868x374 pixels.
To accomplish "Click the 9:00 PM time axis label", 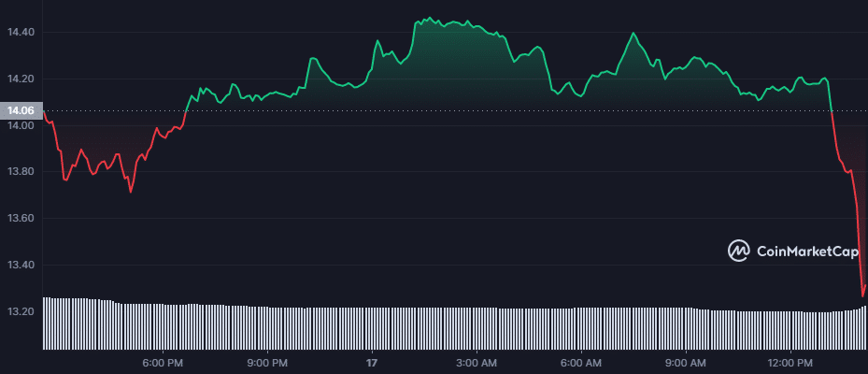I will tap(267, 364).
